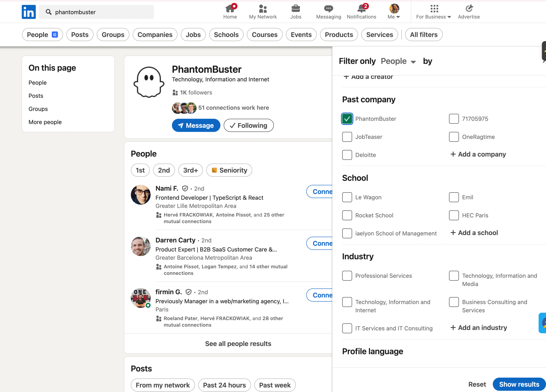This screenshot has height=392, width=546.
Task: Open LinkedIn home via the logo
Action: point(29,12)
